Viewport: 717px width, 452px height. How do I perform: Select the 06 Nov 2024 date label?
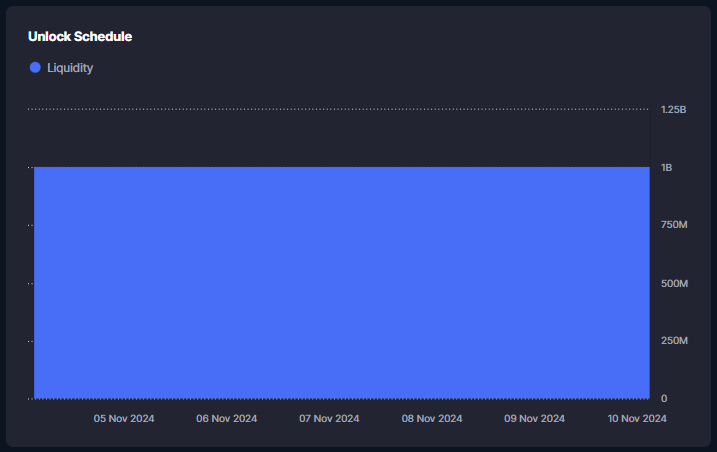point(227,419)
